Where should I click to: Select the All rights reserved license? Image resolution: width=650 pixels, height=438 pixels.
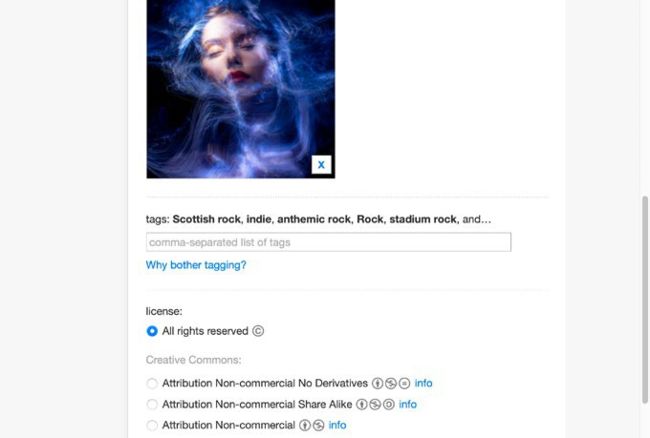tap(152, 331)
